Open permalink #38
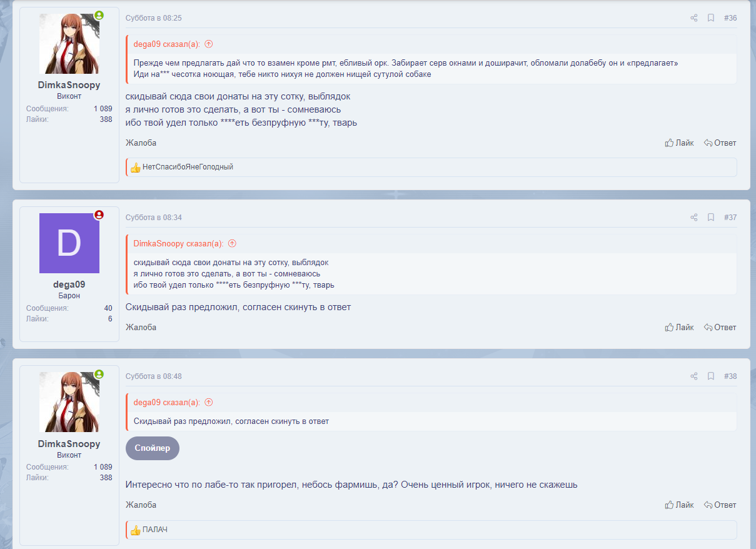Screen dimensions: 756x549 pos(730,376)
